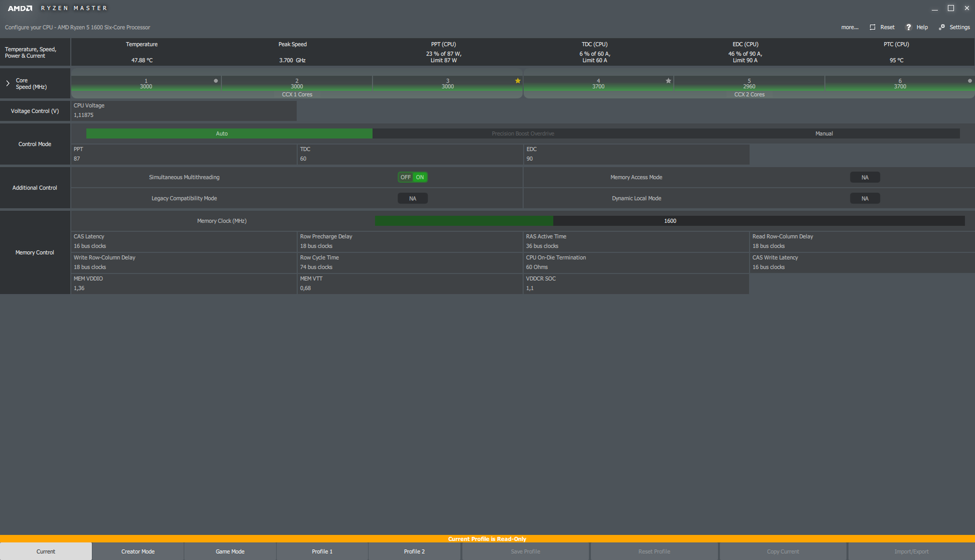
Task: Switch to the Creator Mode tab
Action: click(138, 551)
